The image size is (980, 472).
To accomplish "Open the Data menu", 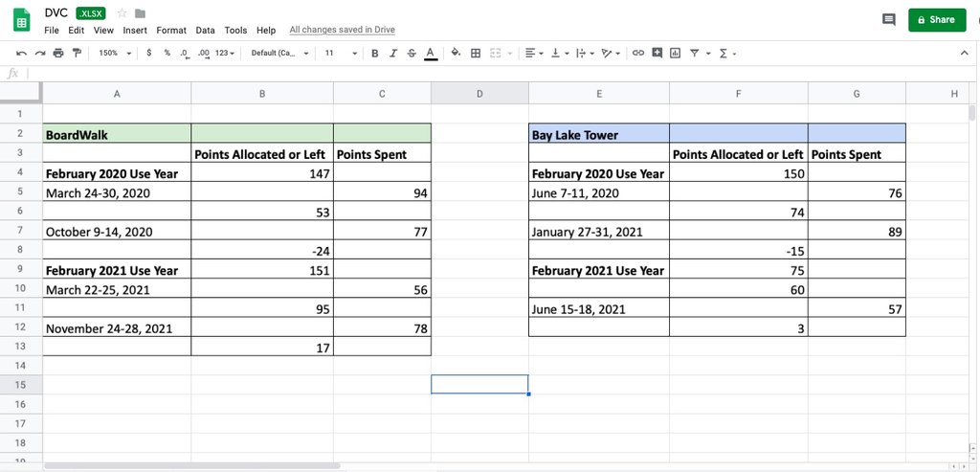I will [205, 30].
